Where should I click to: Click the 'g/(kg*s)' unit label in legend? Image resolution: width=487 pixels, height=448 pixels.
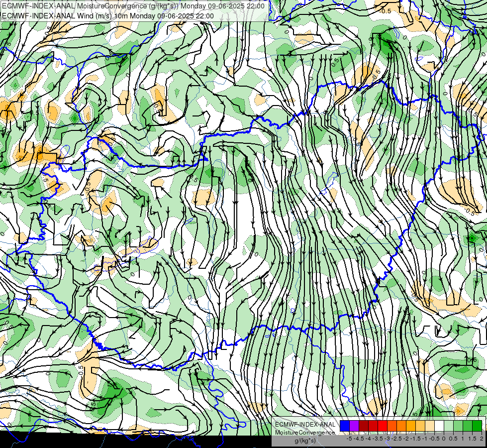[x=305, y=441]
